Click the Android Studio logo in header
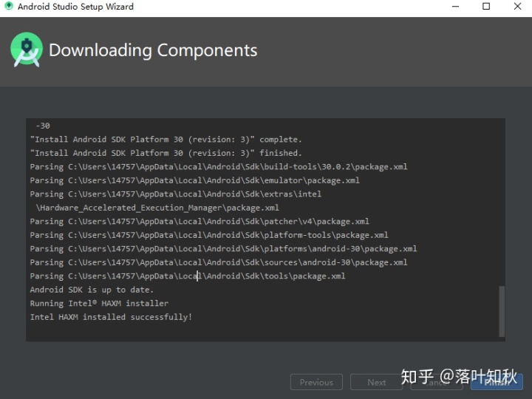The width and height of the screenshot is (532, 399). coord(27,50)
